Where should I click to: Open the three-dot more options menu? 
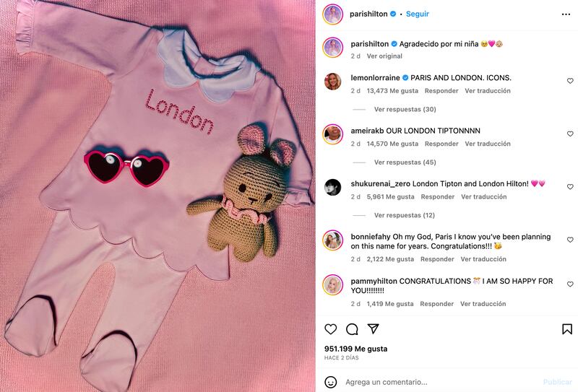[x=566, y=14]
